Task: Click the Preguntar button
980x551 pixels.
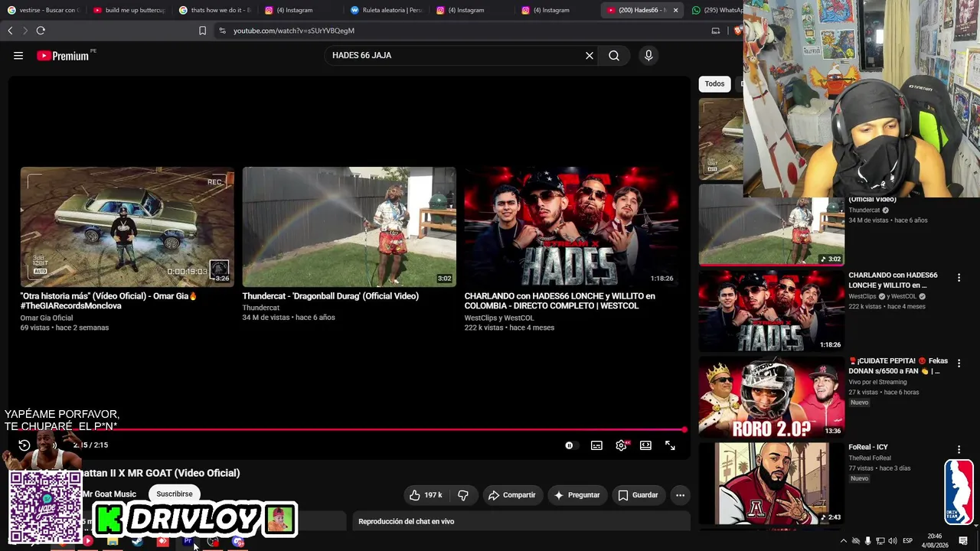Action: click(x=577, y=495)
